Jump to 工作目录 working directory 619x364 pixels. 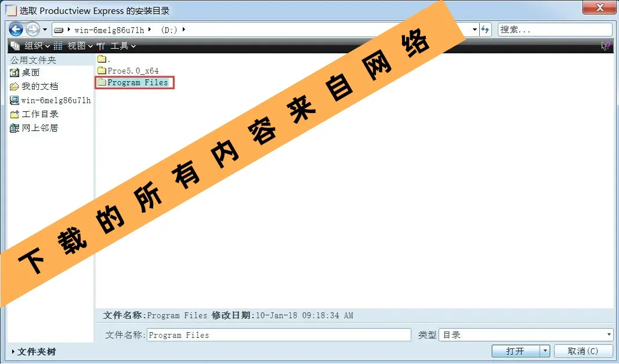pos(40,114)
